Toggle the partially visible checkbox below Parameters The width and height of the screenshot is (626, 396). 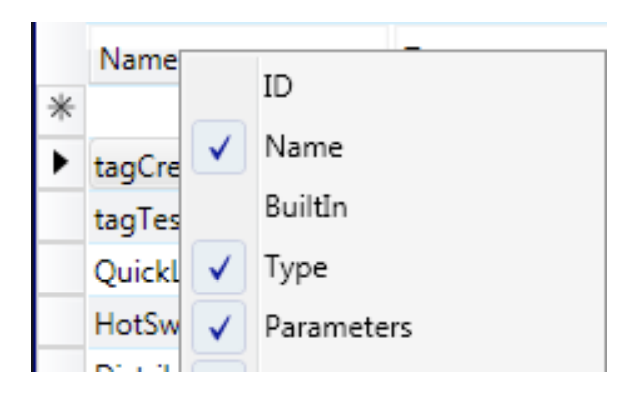219,366
